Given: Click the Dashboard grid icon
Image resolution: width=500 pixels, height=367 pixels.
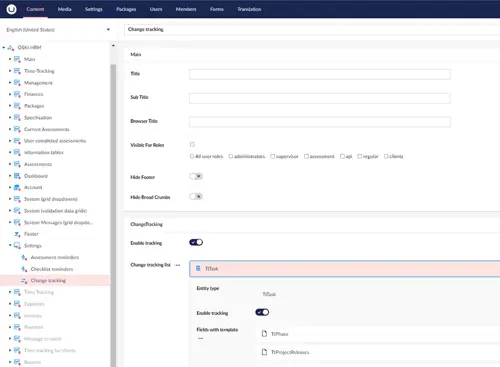Looking at the screenshot, I should click(17, 176).
